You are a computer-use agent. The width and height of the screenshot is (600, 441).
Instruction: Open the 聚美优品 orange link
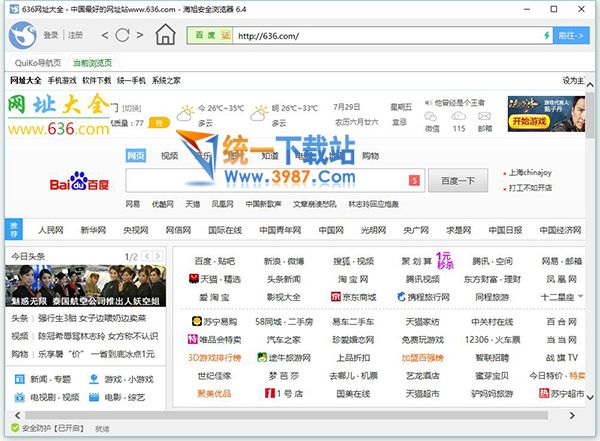tap(215, 393)
